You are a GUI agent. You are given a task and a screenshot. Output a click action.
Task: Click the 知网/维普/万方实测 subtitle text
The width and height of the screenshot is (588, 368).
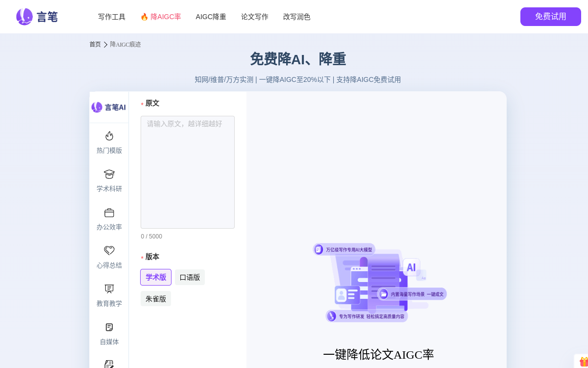coord(224,79)
